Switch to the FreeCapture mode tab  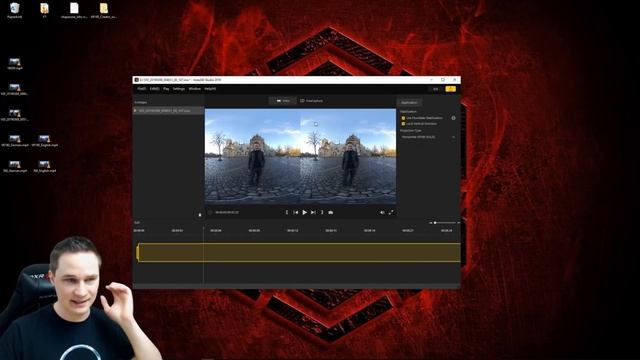(311, 100)
